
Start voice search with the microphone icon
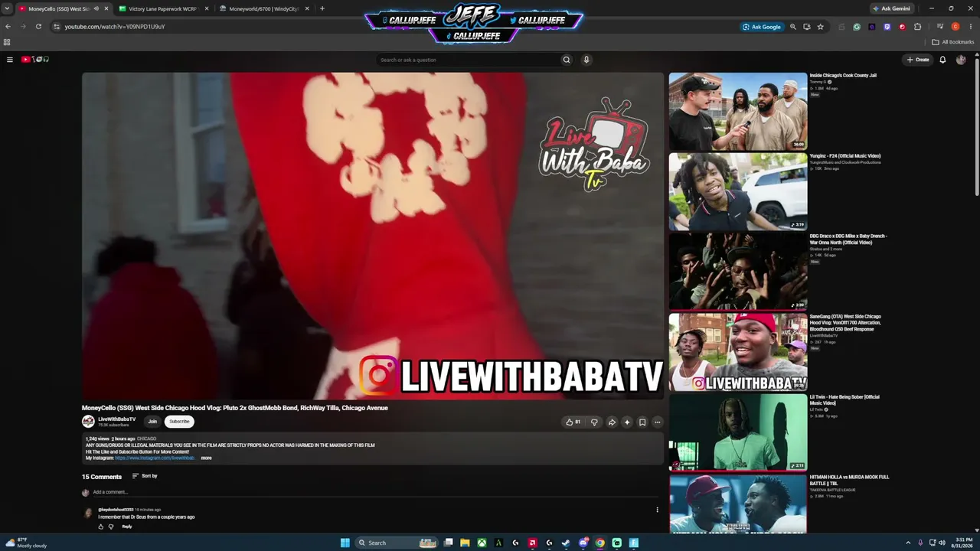pyautogui.click(x=586, y=60)
